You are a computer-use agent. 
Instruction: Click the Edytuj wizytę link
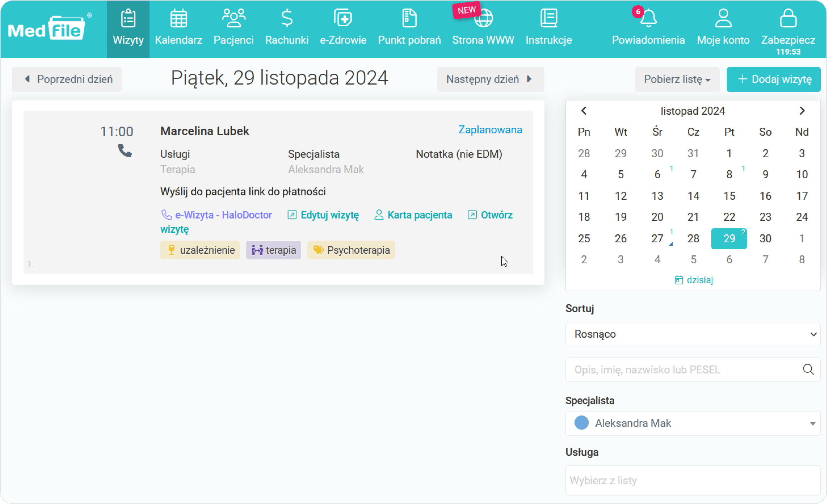pyautogui.click(x=323, y=215)
